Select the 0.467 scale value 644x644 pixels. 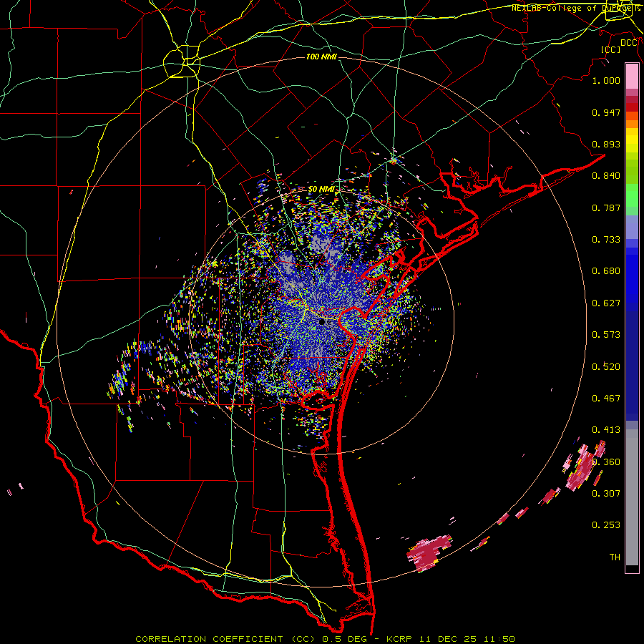click(606, 399)
